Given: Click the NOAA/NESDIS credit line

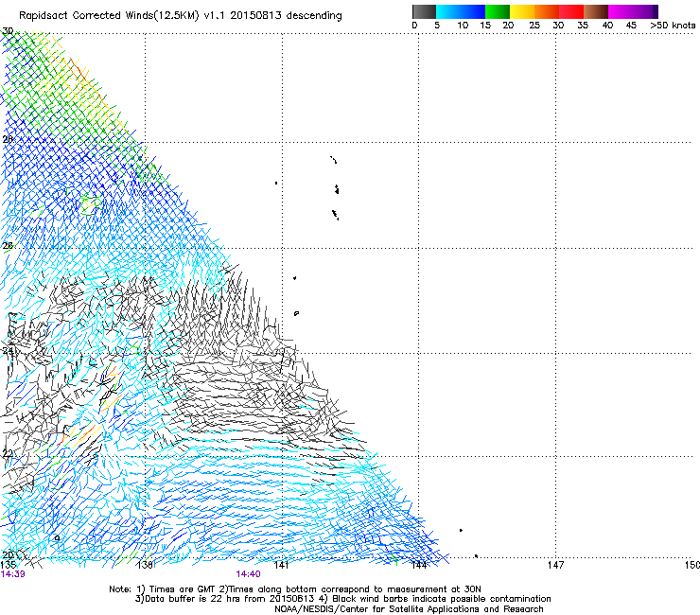Looking at the screenshot, I should (409, 609).
